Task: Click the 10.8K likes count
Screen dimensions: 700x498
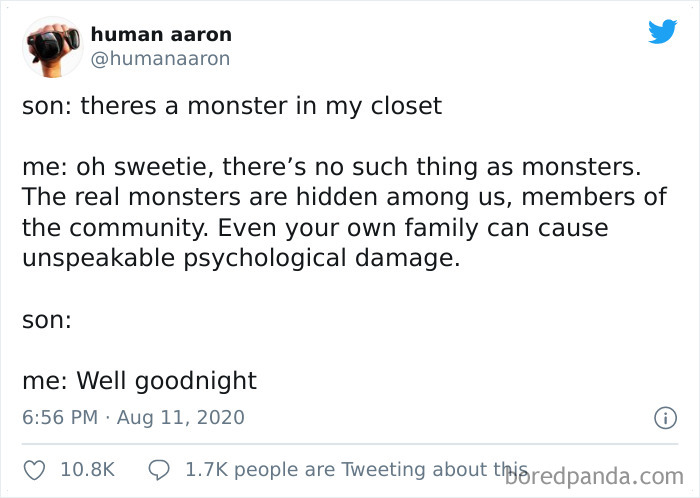Action: (x=88, y=469)
